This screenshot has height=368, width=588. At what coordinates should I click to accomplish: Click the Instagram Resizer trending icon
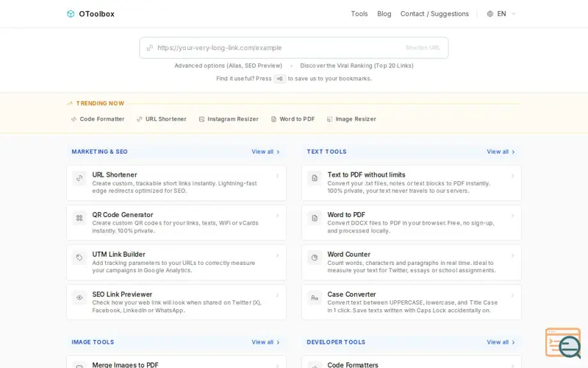[201, 119]
